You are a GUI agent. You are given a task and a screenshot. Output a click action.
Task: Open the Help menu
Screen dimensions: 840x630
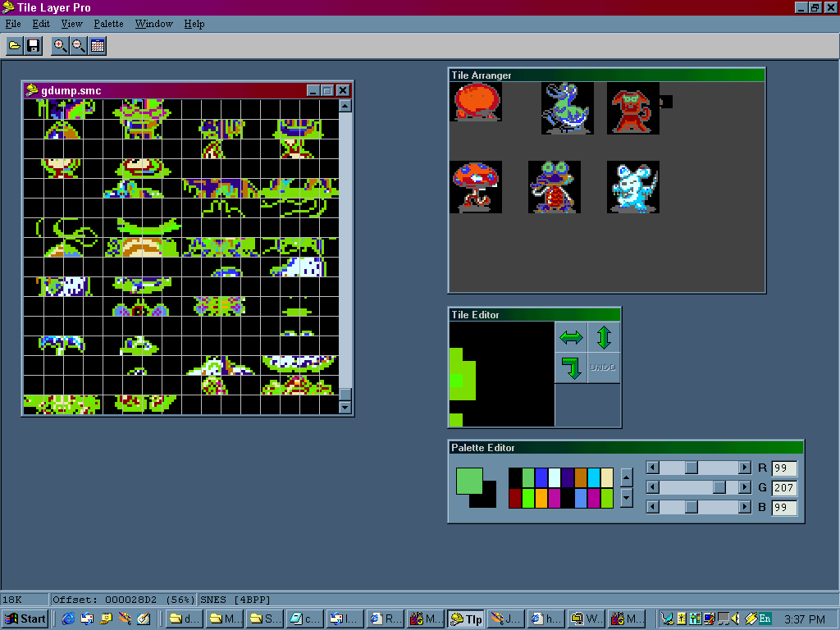coord(194,24)
